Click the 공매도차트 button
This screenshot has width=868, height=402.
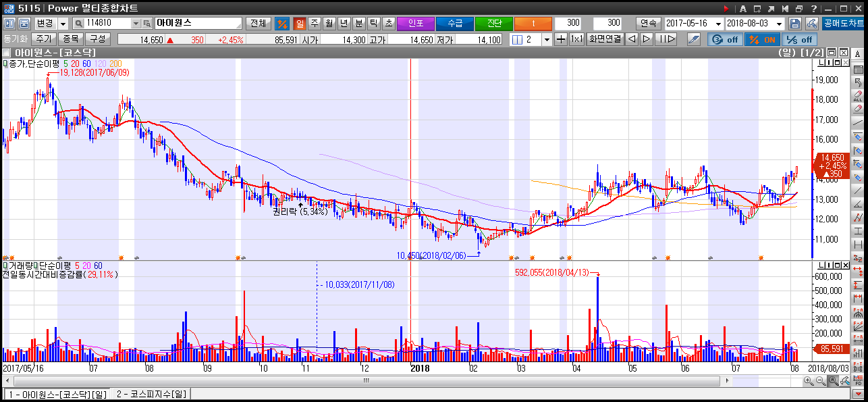(843, 23)
